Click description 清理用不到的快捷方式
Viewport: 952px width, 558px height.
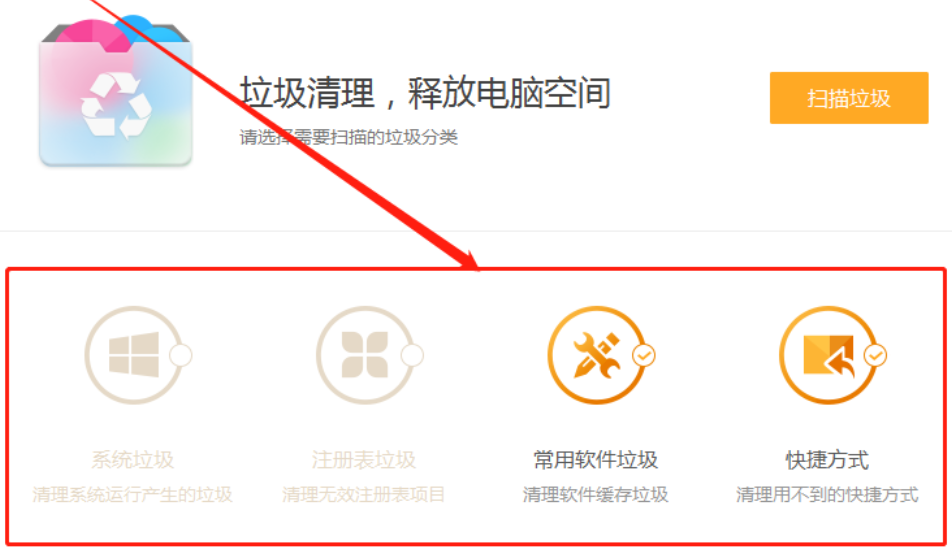[x=827, y=494]
